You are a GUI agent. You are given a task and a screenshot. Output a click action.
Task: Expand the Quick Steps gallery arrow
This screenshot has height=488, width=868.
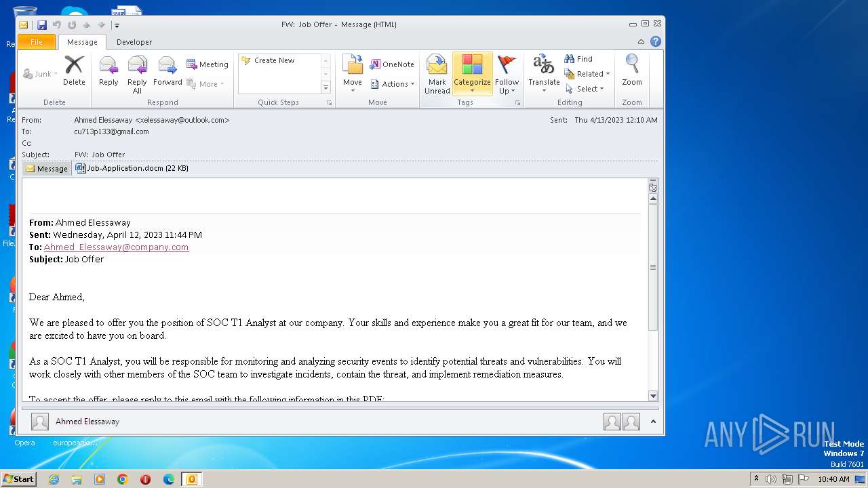[325, 87]
